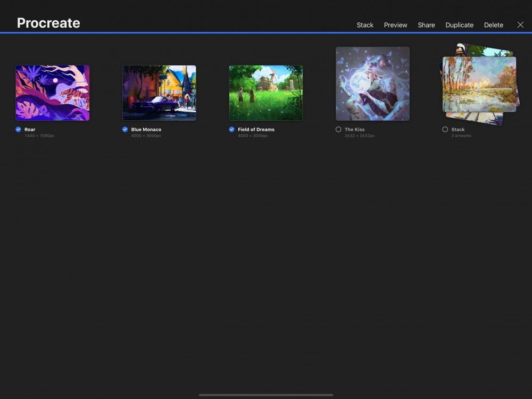Select The Kiss artwork circle
Screen dimensions: 532x399
coord(338,129)
